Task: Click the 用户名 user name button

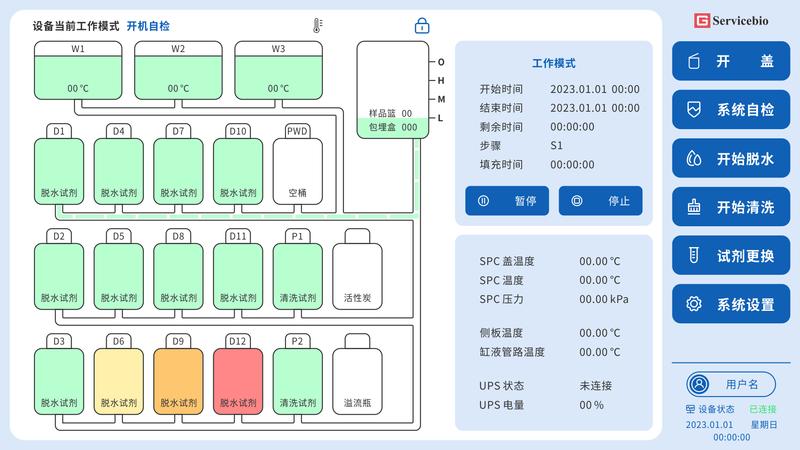Action: [731, 384]
